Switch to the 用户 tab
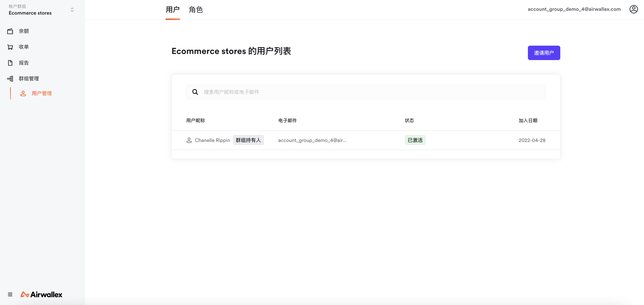This screenshot has height=305, width=644. (173, 10)
